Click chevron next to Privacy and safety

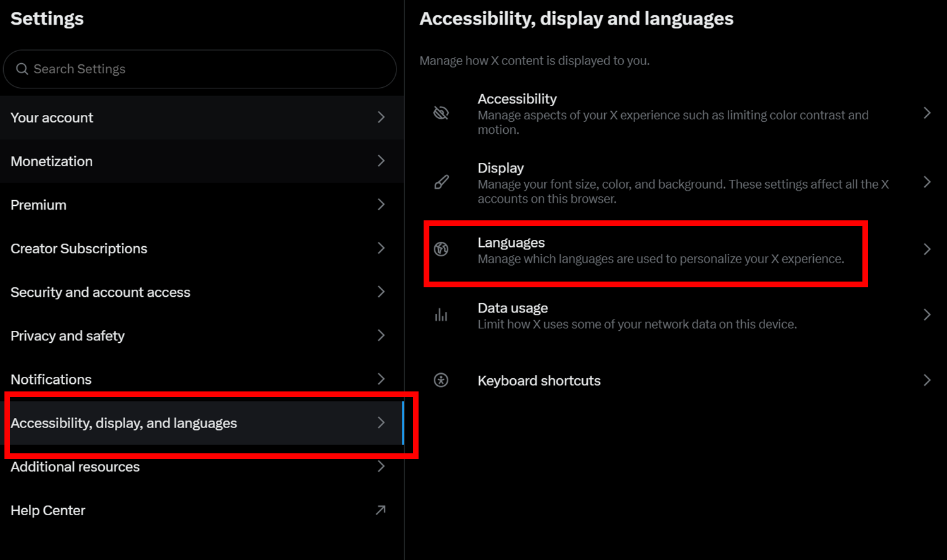(x=381, y=335)
